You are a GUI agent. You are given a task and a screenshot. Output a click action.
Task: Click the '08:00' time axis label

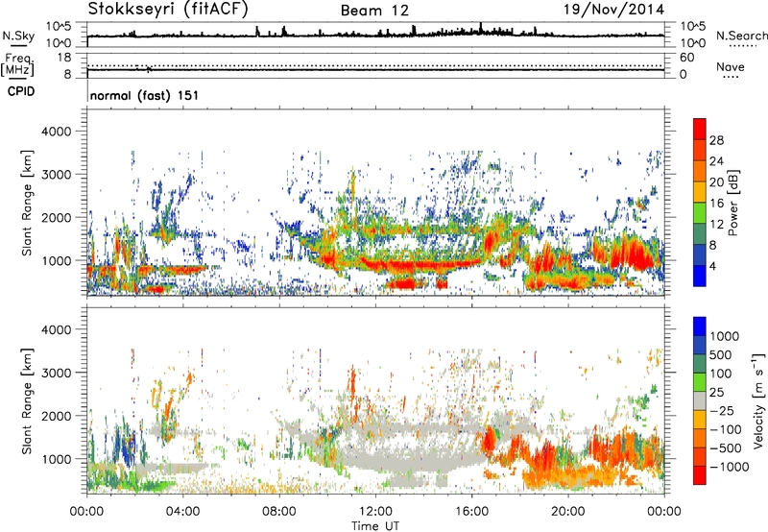point(279,512)
